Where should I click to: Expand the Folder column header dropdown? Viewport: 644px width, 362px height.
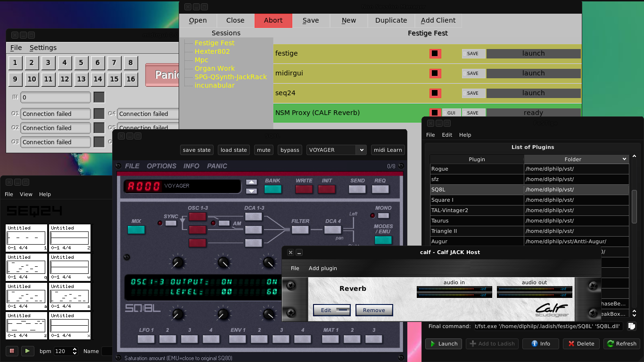coord(624,159)
